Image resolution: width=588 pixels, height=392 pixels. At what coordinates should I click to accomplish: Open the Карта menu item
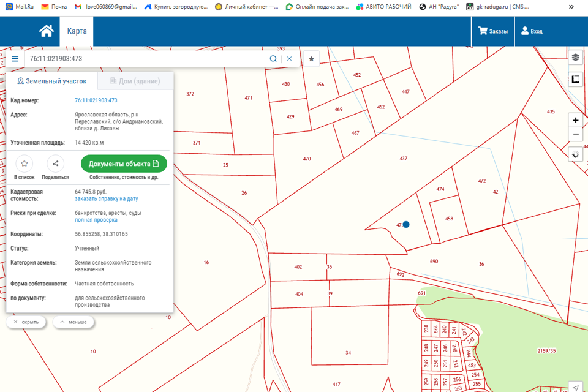[77, 31]
